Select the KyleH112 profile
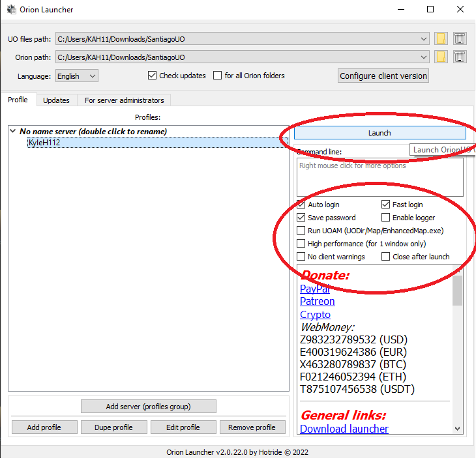The width and height of the screenshot is (476, 460). click(x=44, y=143)
